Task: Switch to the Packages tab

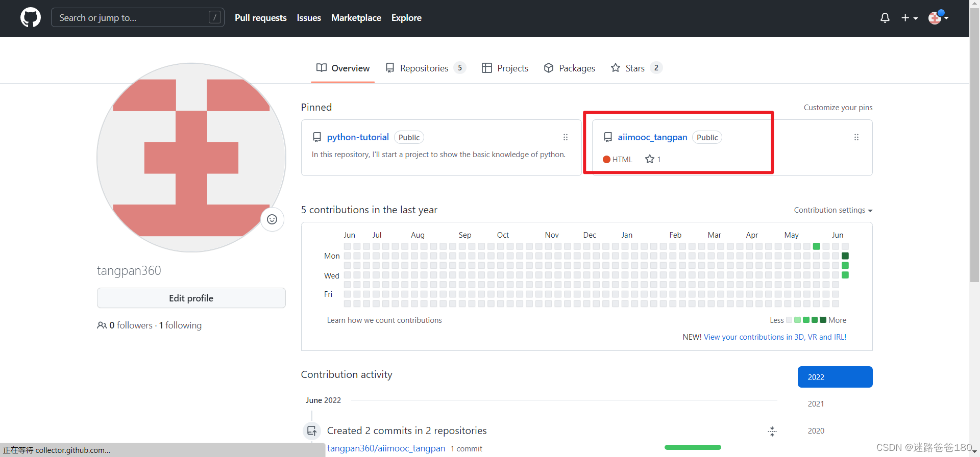Action: [570, 68]
